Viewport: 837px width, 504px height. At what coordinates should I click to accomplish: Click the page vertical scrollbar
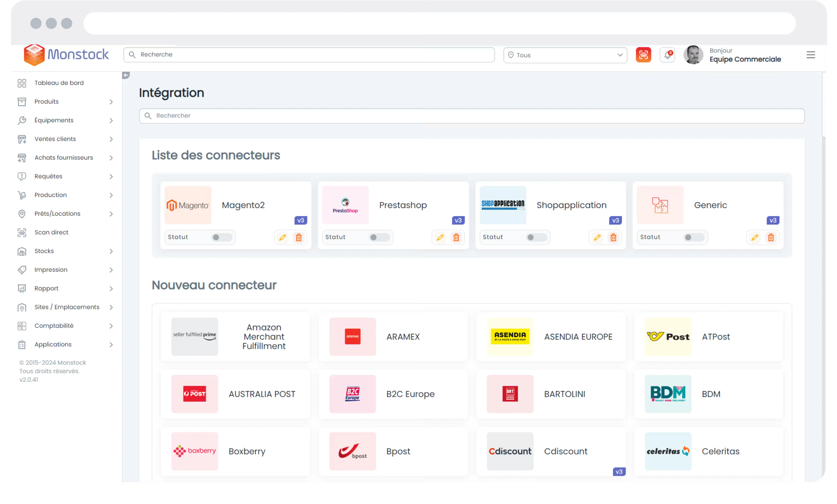(824, 105)
